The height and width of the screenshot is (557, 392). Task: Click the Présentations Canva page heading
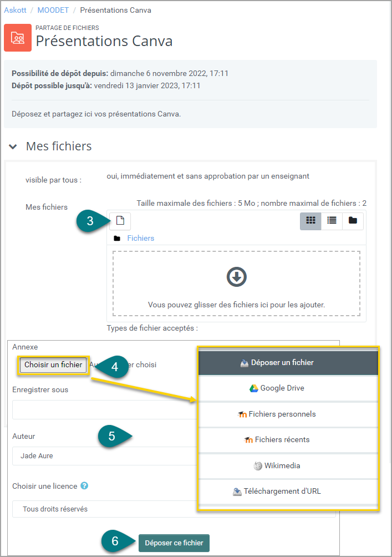[x=104, y=41]
